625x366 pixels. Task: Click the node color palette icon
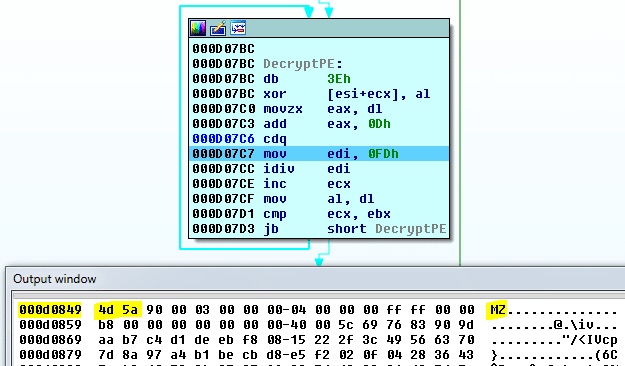(x=198, y=28)
